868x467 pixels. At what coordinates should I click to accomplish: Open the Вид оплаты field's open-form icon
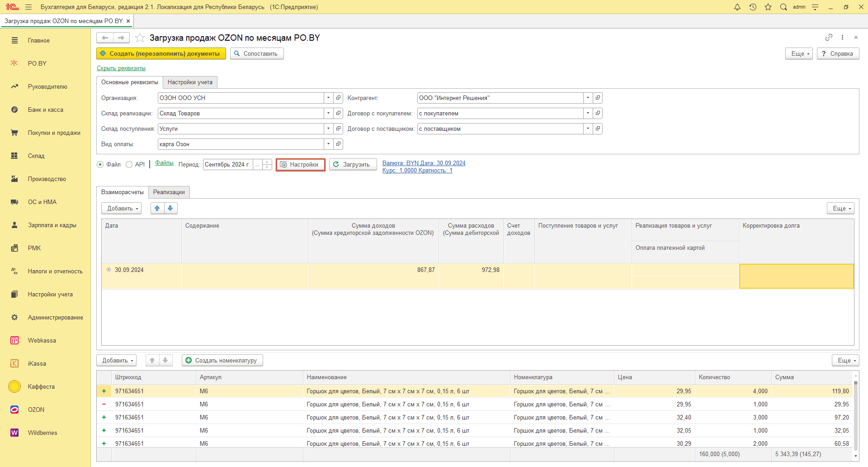(338, 144)
